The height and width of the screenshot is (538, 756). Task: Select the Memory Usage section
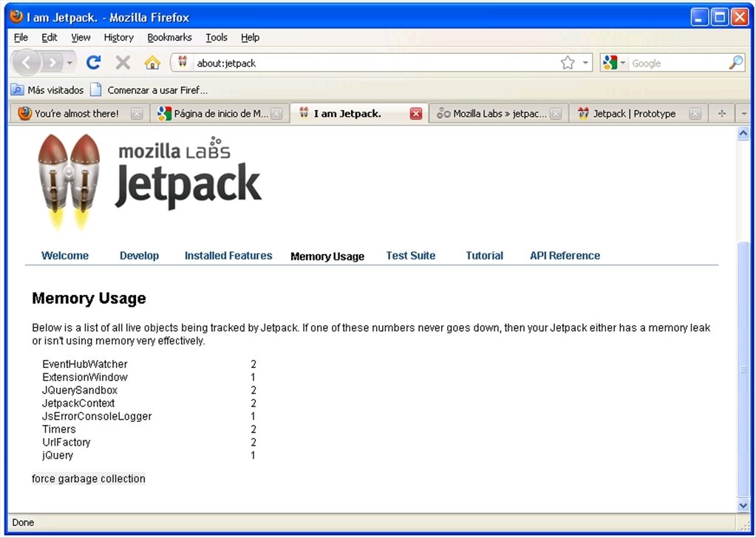pyautogui.click(x=327, y=256)
